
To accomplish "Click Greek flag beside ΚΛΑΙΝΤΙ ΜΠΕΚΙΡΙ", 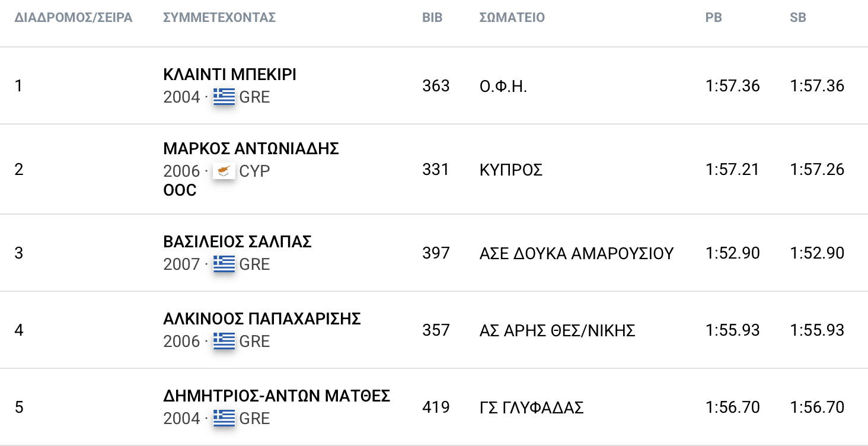I will (x=224, y=97).
